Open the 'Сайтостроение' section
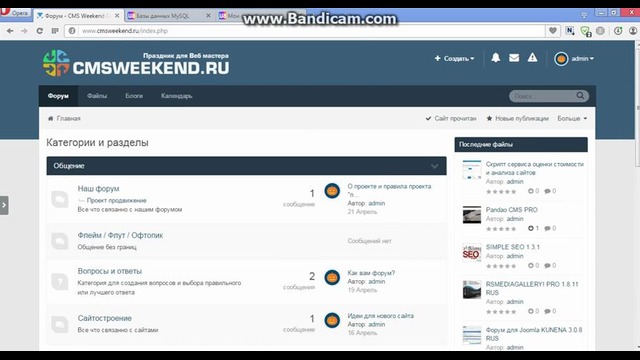This screenshot has height=360, width=640. [104, 318]
